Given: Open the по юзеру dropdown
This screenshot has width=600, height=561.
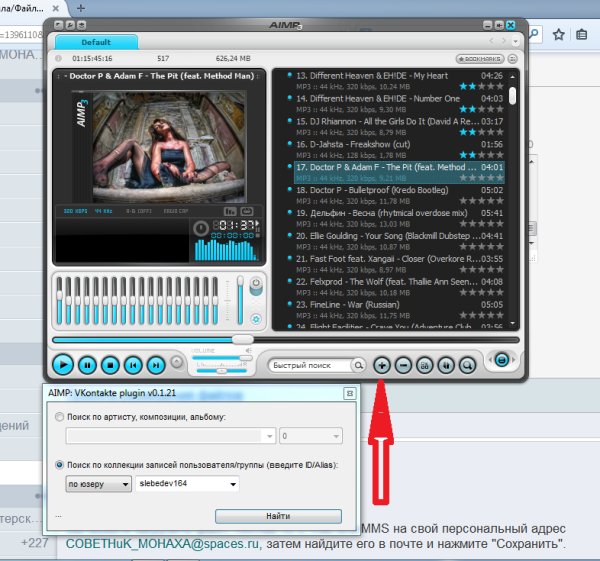Looking at the screenshot, I should tap(99, 484).
